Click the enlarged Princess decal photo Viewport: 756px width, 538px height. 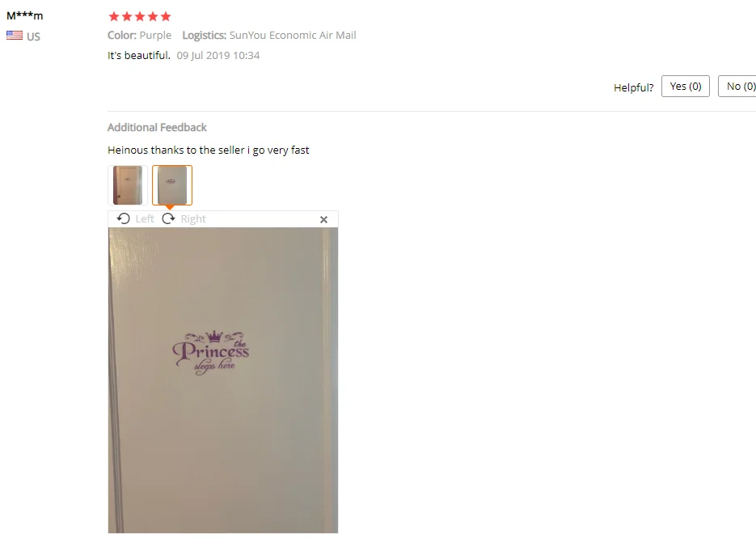[223, 380]
